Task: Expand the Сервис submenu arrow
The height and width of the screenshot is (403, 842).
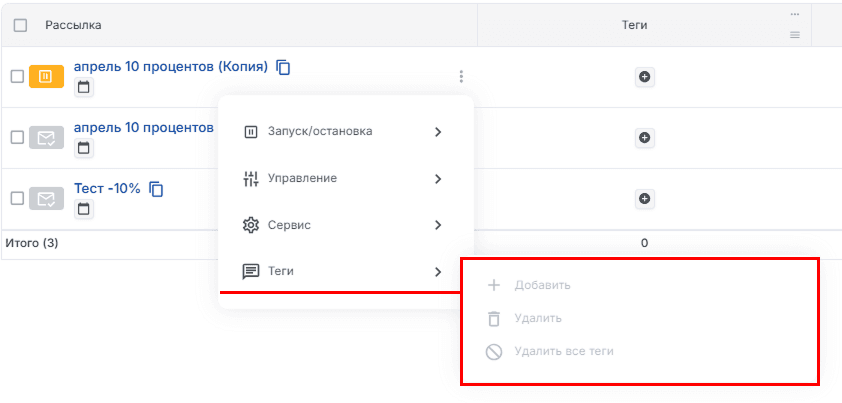Action: [x=438, y=225]
